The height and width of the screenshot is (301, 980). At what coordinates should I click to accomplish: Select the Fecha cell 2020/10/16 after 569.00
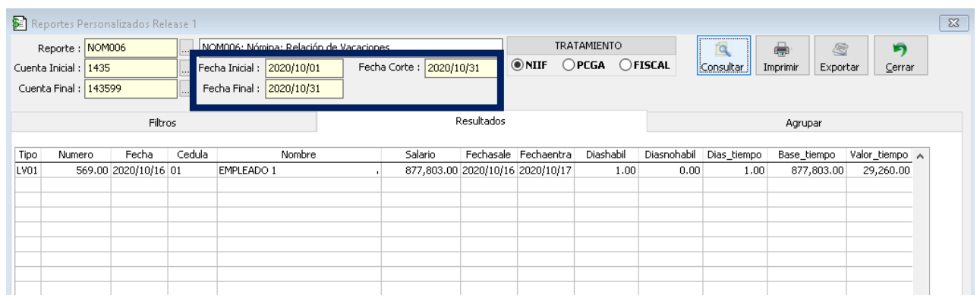coord(140,171)
